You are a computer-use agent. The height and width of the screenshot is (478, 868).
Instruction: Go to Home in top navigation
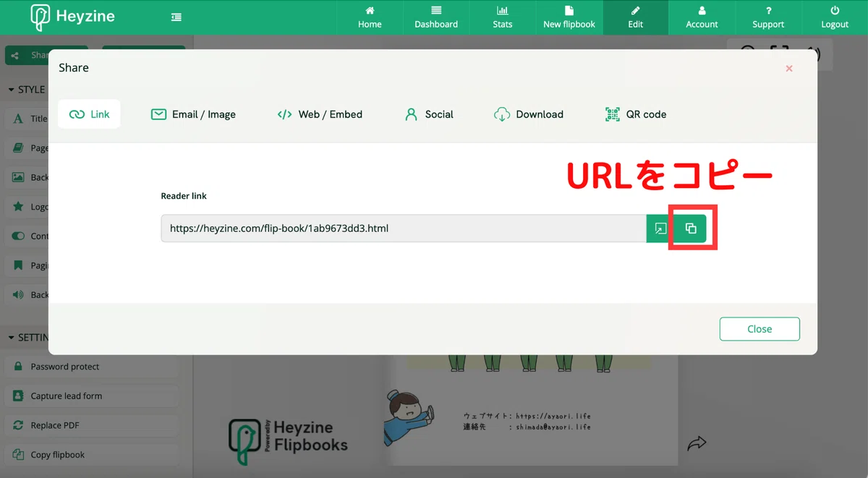pos(370,17)
